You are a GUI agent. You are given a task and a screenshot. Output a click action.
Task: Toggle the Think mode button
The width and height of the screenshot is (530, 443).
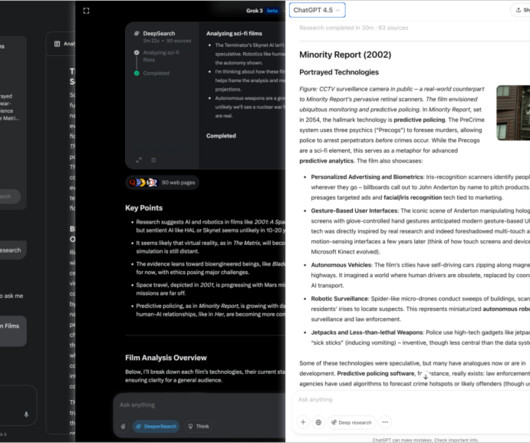(199, 426)
